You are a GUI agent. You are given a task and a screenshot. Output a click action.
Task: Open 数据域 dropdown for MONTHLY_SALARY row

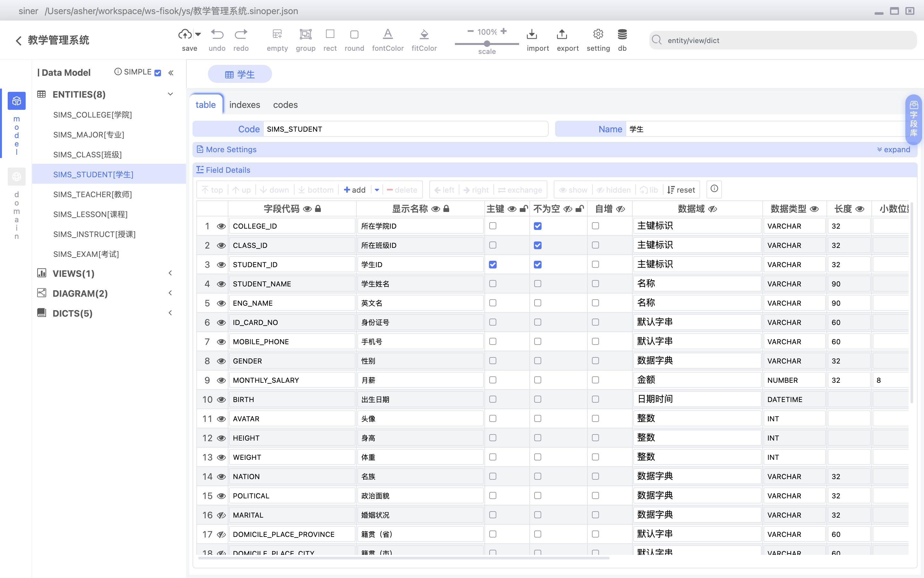click(697, 380)
